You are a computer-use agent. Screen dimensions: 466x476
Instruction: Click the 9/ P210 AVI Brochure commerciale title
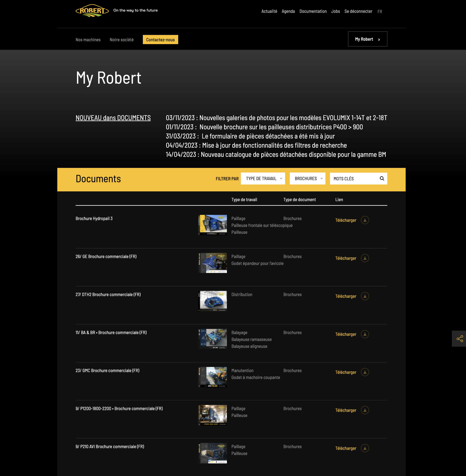pos(110,447)
